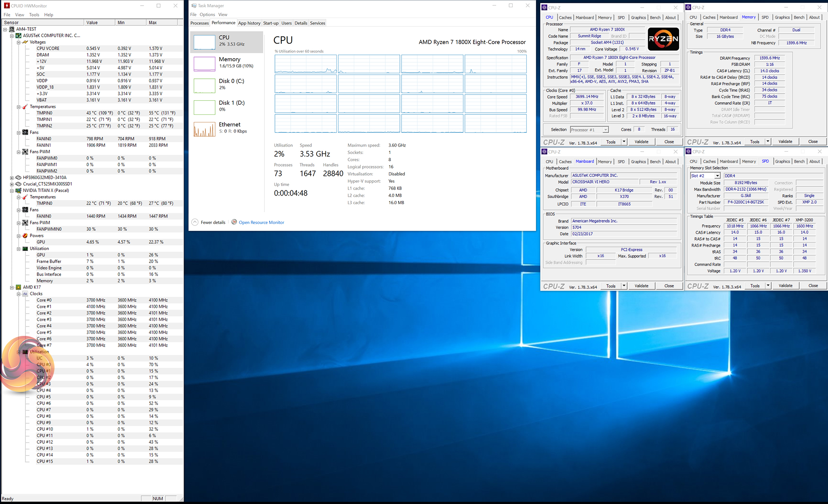This screenshot has width=828, height=504.
Task: Click the Voltages lightning icon in the tree
Action: [x=25, y=42]
